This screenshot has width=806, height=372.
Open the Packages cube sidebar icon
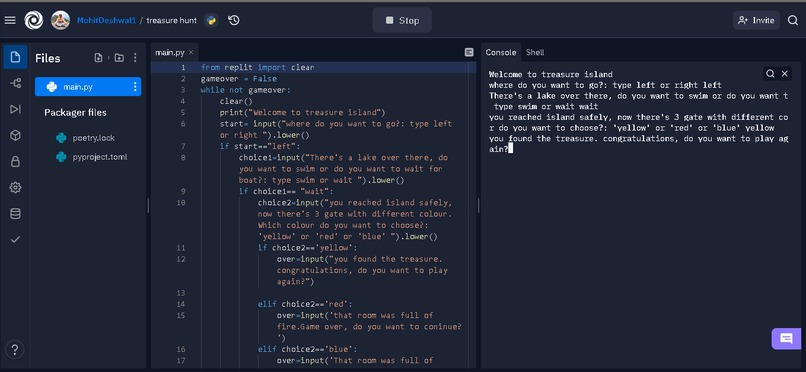(x=15, y=135)
